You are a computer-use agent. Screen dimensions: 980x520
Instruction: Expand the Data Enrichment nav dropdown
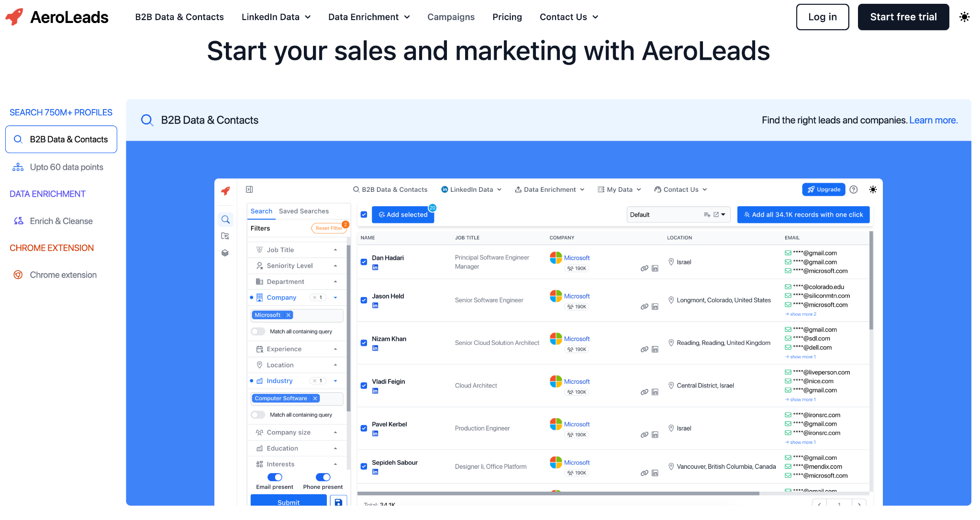pos(368,17)
